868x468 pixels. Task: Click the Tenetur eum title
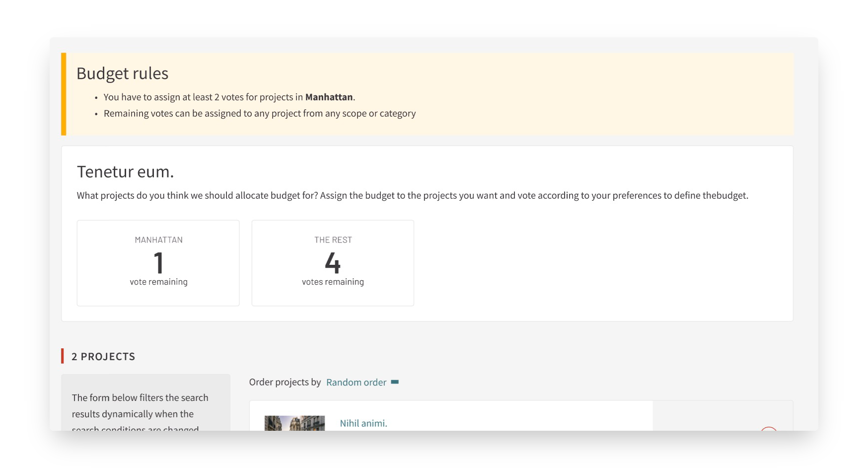pyautogui.click(x=125, y=172)
